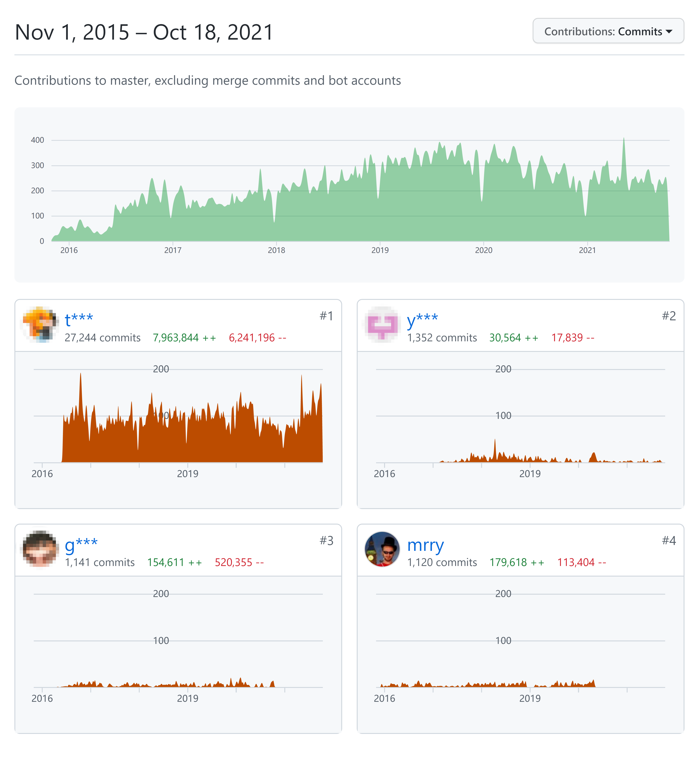Image resolution: width=700 pixels, height=758 pixels.
Task: Click the 2019 label on the main timeline
Action: pos(380,250)
